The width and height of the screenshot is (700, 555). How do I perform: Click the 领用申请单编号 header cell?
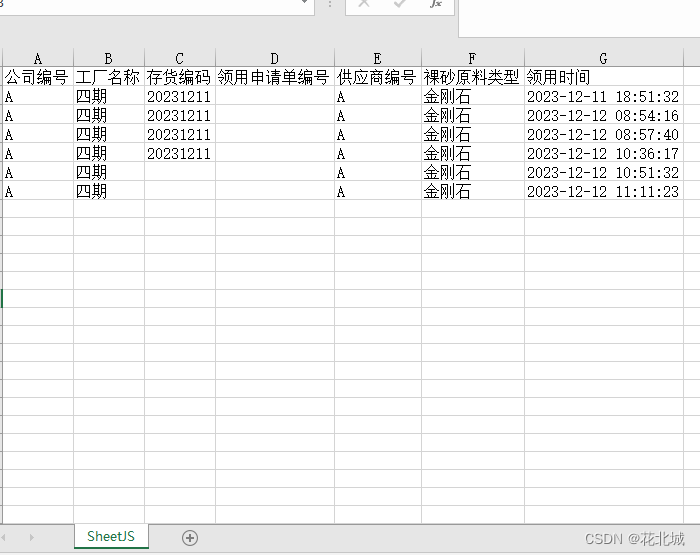click(275, 77)
